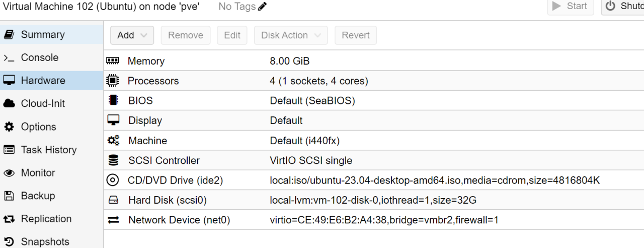Click the pencil icon to edit tags
The width and height of the screenshot is (644, 248).
[262, 7]
